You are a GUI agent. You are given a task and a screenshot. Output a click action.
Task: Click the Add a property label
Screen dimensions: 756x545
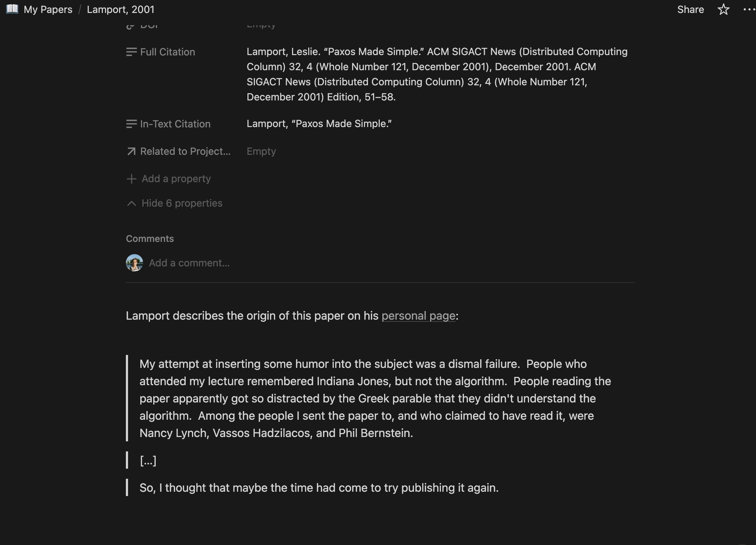tap(176, 179)
